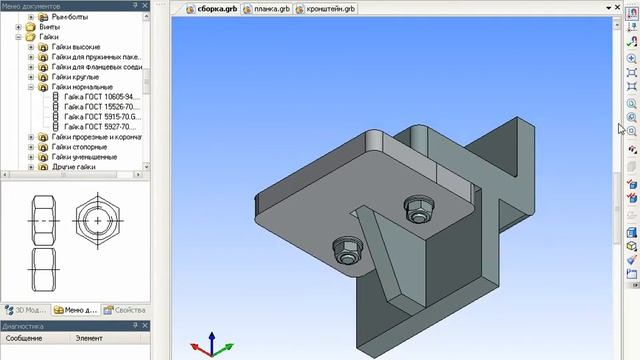Expand the Гайки уменьшенные node
Screen dimensions: 640x360
coord(31,157)
